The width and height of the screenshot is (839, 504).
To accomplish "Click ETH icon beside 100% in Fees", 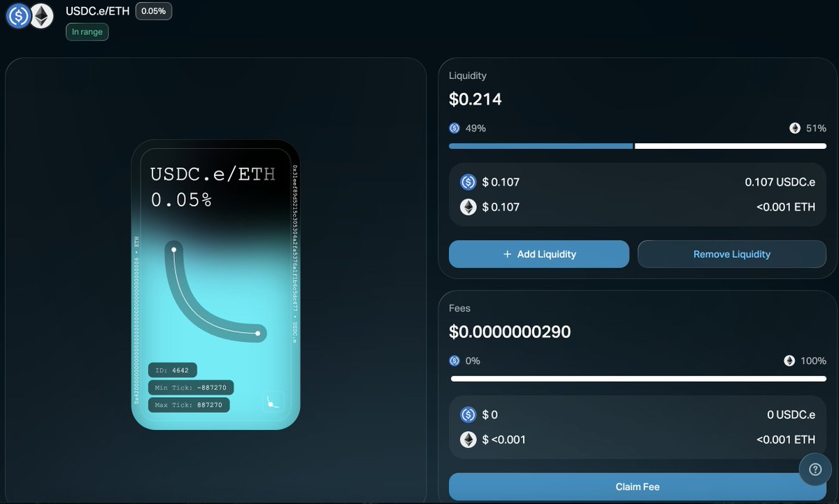I will click(x=789, y=361).
